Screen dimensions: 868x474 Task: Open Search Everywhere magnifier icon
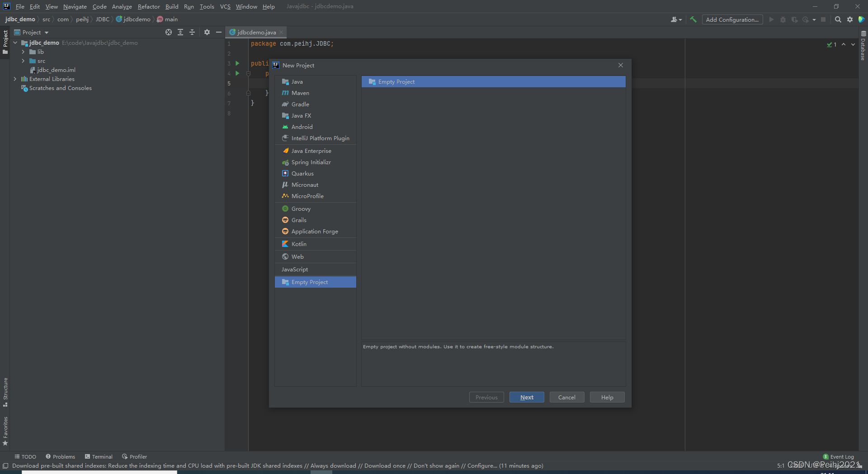(x=838, y=19)
